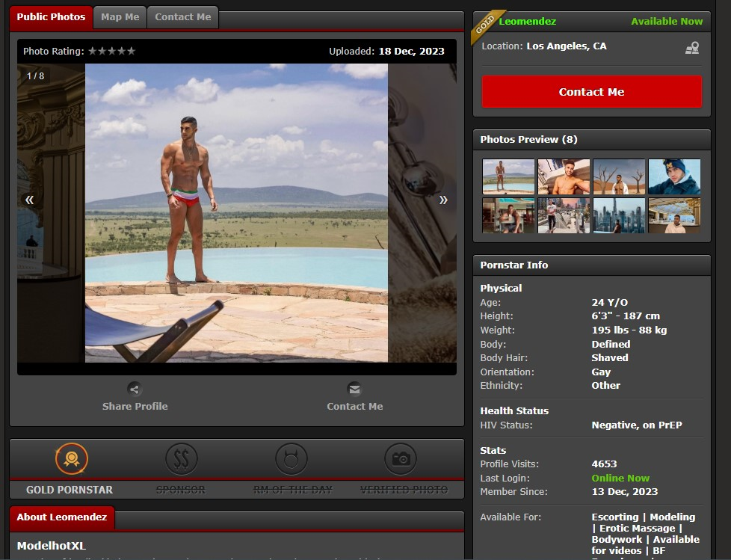Click the Body value Defined

click(x=611, y=344)
